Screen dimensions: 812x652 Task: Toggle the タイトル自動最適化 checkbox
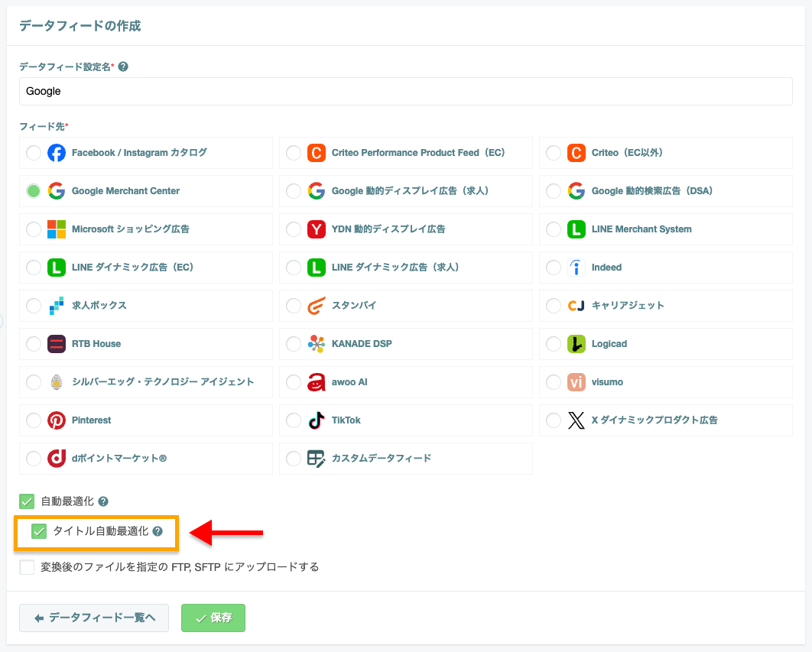click(39, 531)
